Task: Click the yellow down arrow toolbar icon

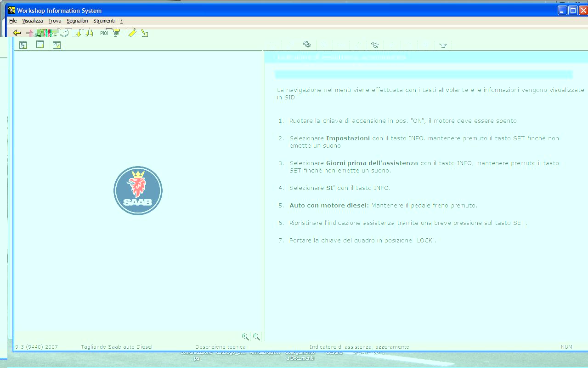Action: [79, 33]
